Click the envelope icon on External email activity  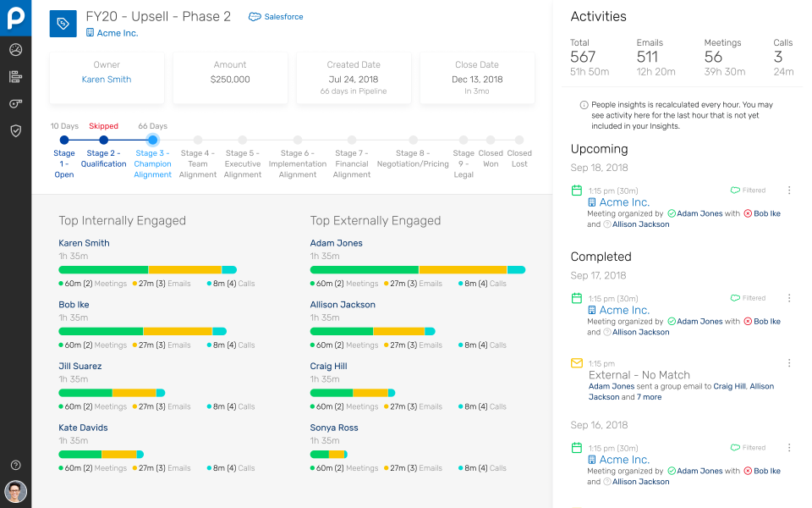[577, 363]
